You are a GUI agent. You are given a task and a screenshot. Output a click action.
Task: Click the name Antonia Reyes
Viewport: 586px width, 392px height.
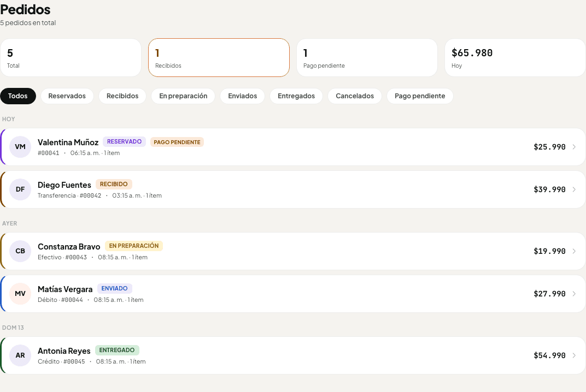tap(64, 351)
